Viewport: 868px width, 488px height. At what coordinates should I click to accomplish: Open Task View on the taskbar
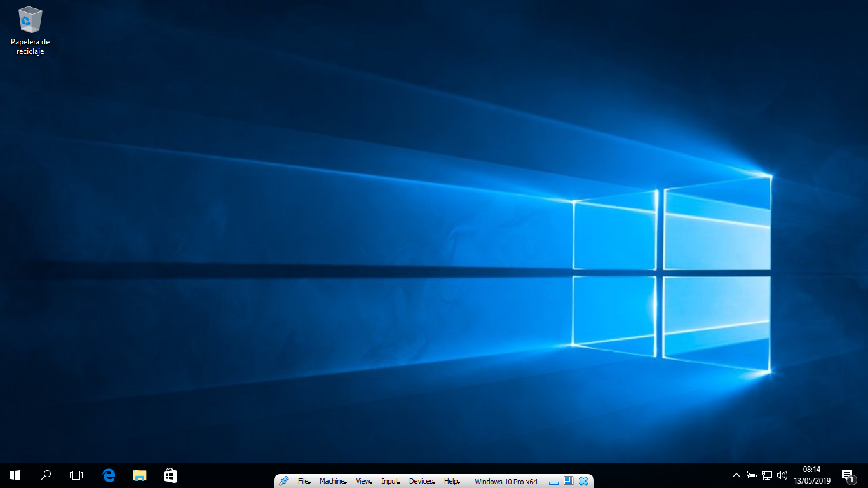point(76,475)
